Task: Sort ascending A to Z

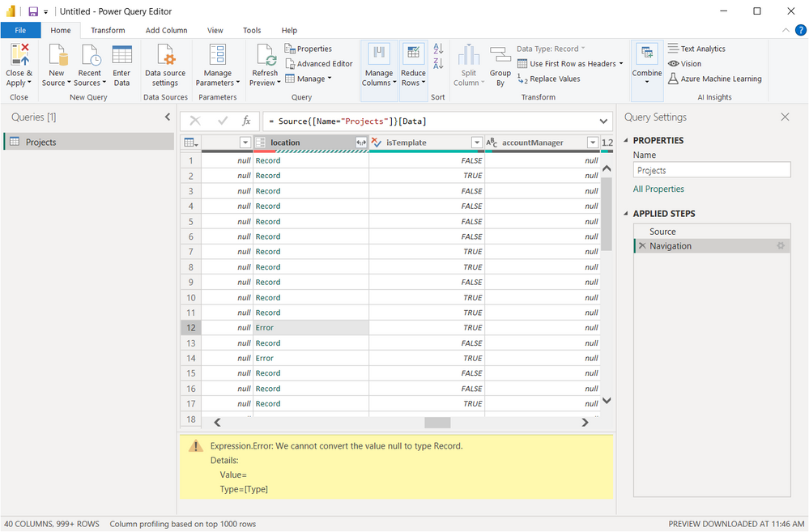Action: [438, 49]
